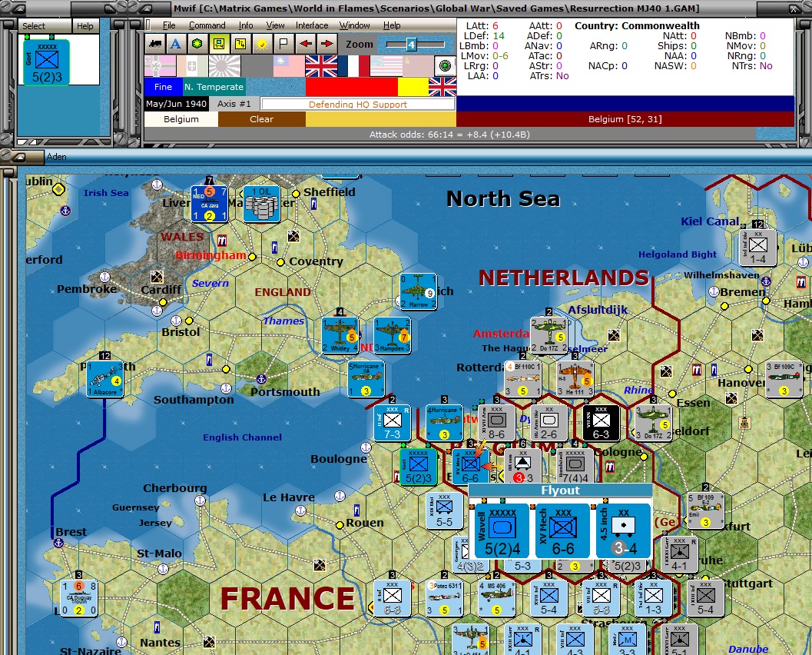This screenshot has width=812, height=655.
Task: Click the Albacore aircraft counter
Action: pyautogui.click(x=105, y=379)
